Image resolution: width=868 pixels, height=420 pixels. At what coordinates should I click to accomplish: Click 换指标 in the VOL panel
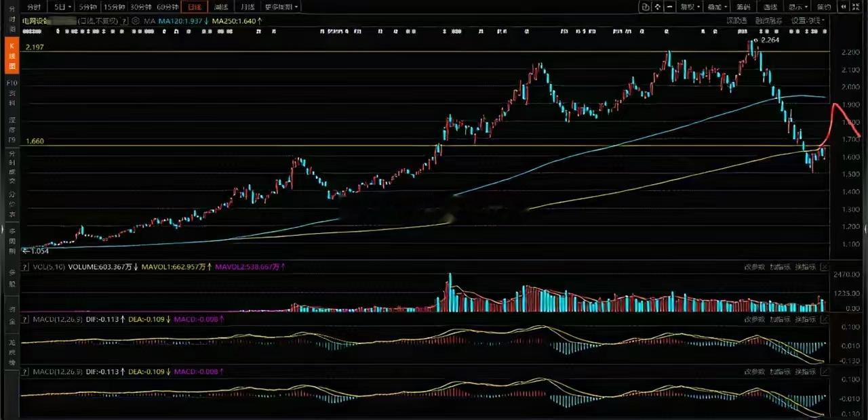[x=806, y=267]
